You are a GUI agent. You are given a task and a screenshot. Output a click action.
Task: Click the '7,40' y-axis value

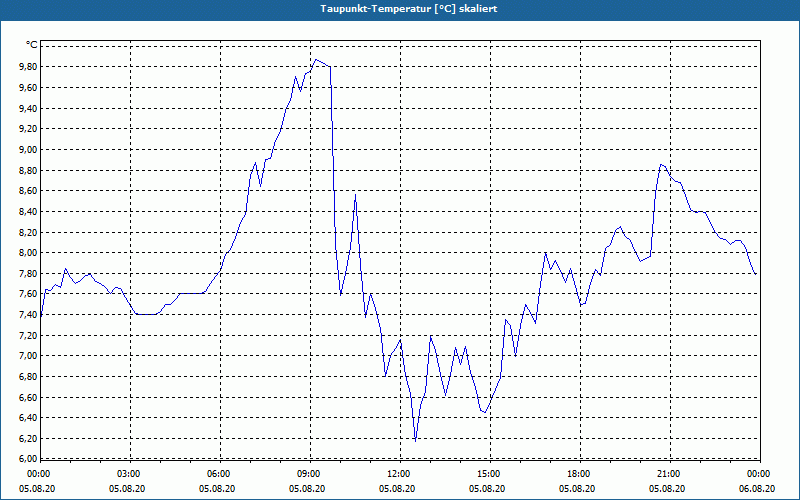pyautogui.click(x=29, y=314)
